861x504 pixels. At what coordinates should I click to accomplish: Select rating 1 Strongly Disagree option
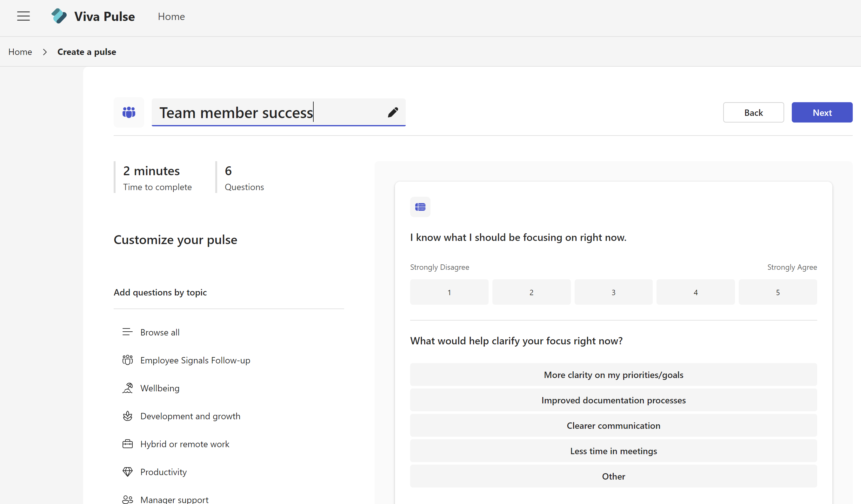click(x=450, y=292)
